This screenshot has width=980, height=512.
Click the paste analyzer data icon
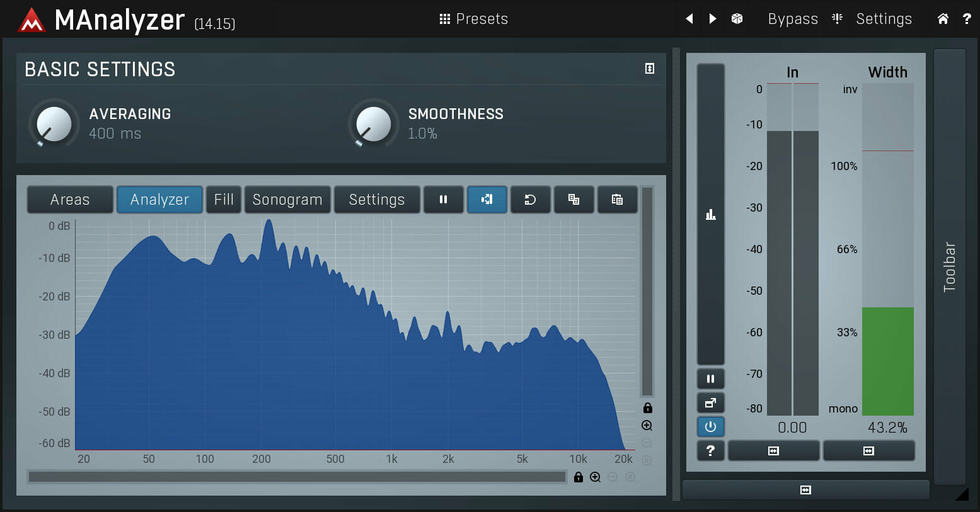617,200
